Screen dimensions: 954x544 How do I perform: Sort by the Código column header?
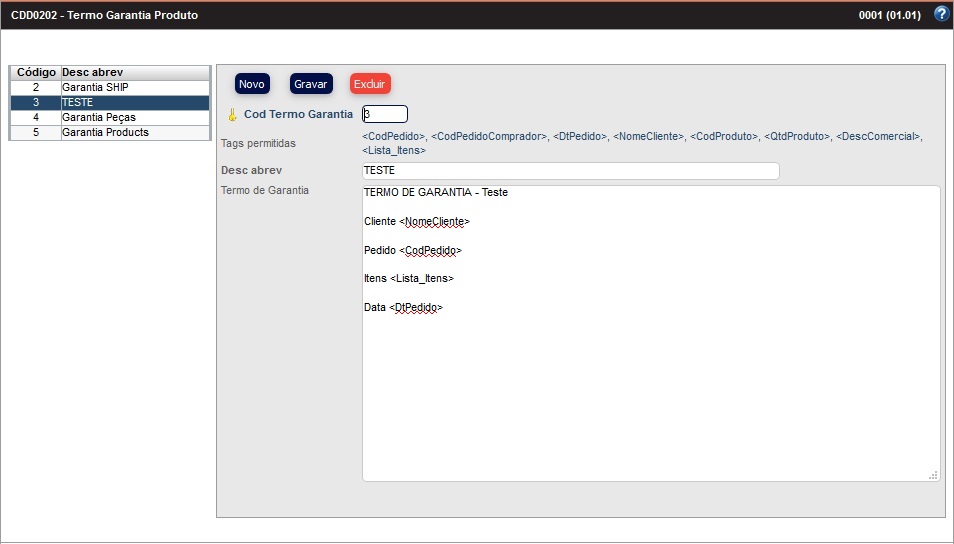point(36,73)
